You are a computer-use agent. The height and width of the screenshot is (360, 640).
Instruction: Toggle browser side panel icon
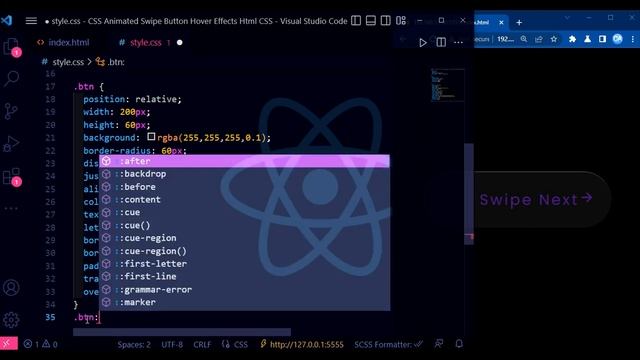602,39
